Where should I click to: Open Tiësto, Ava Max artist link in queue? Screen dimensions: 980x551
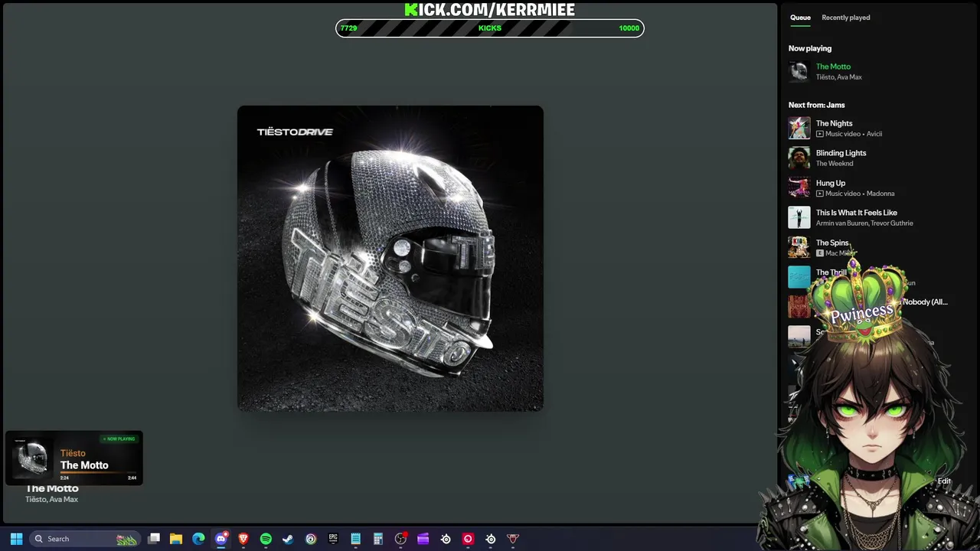pyautogui.click(x=839, y=77)
